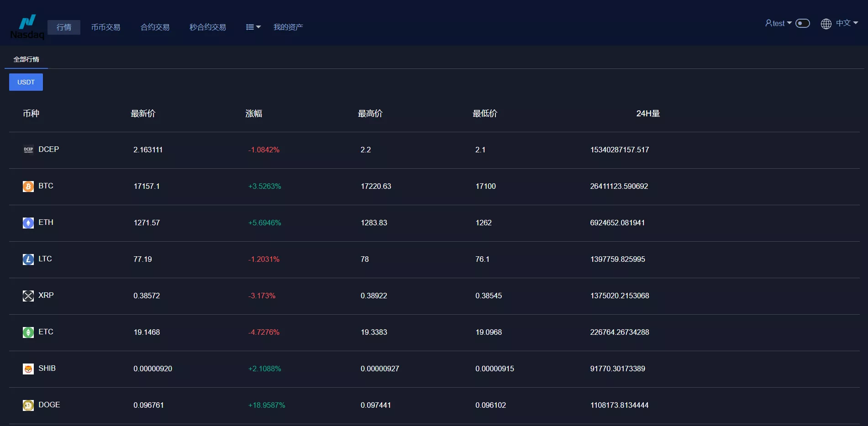Open the test user account dropdown
The image size is (868, 426).
pyautogui.click(x=778, y=23)
